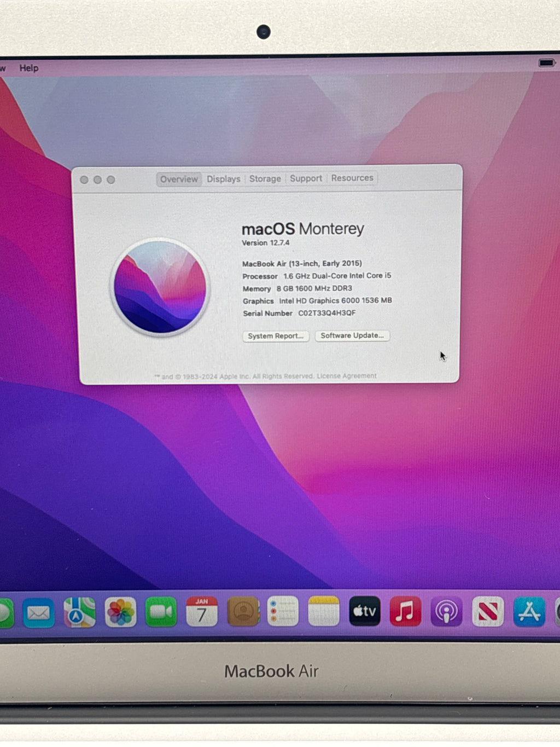Close the About This Mac window

tap(84, 180)
